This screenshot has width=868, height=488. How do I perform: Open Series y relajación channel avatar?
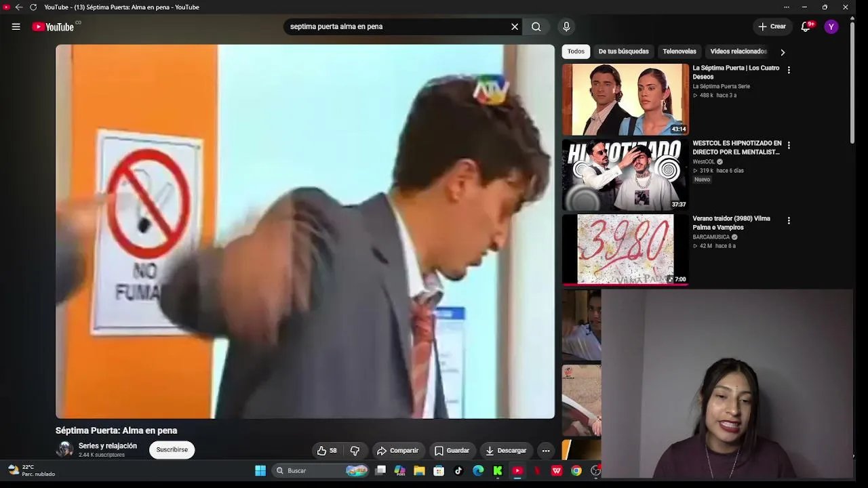click(64, 450)
